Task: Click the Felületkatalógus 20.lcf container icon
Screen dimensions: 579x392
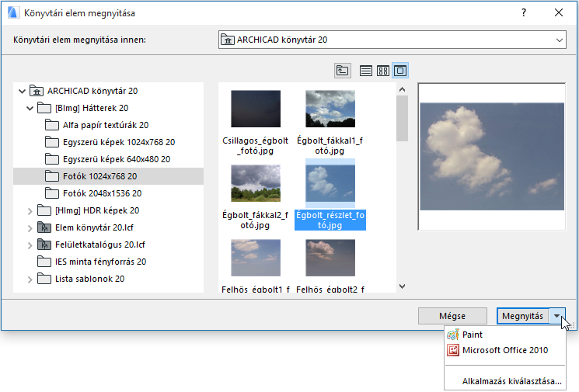Action: [44, 245]
